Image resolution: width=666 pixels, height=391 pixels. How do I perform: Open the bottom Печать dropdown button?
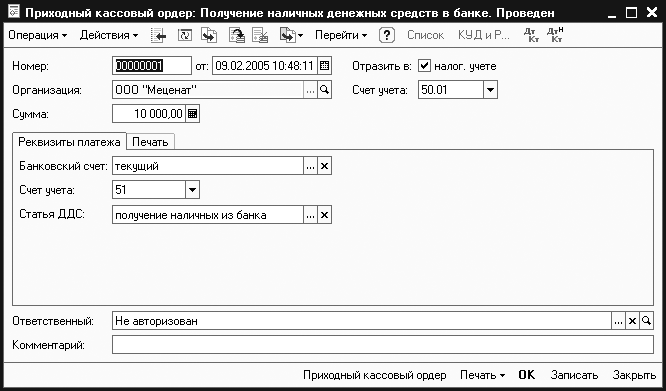coord(483,375)
